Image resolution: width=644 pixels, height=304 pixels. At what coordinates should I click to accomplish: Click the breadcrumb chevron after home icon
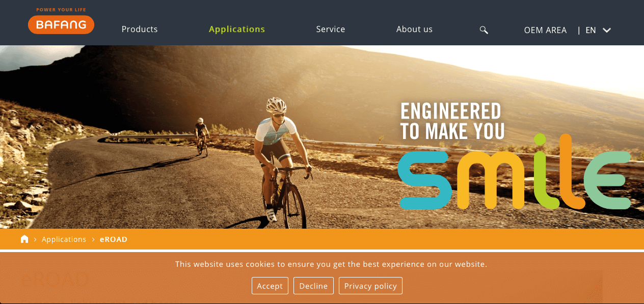pyautogui.click(x=35, y=239)
